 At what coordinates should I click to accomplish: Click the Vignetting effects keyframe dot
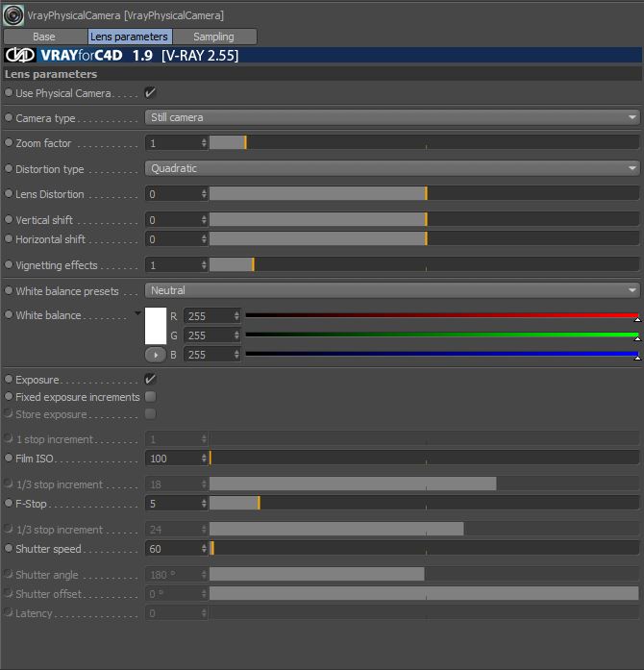[x=9, y=264]
